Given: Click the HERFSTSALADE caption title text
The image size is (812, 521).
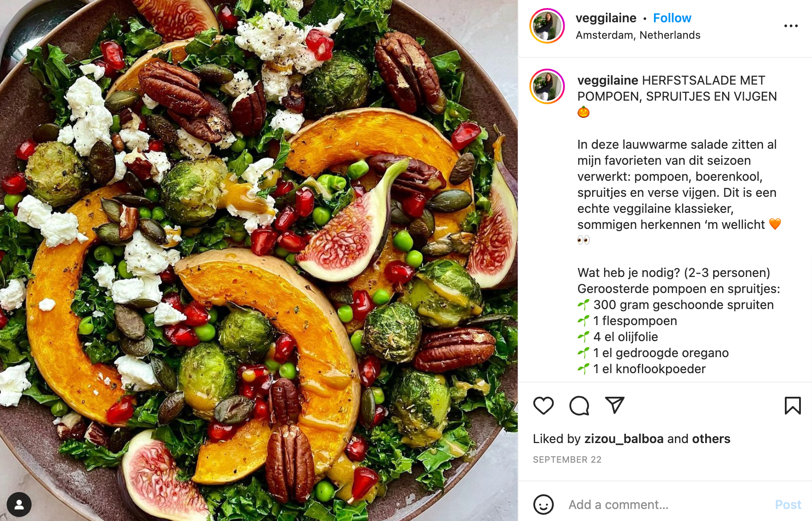Looking at the screenshot, I should click(677, 88).
